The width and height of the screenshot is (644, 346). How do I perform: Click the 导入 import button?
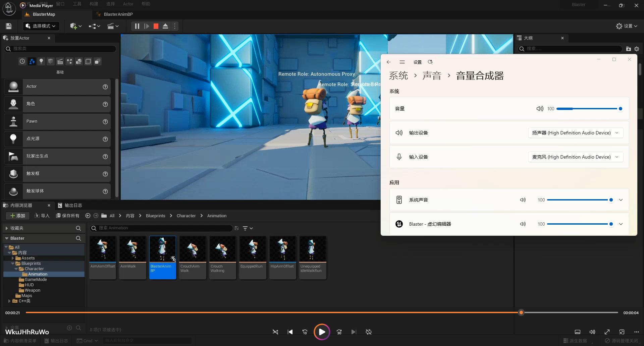pos(42,216)
